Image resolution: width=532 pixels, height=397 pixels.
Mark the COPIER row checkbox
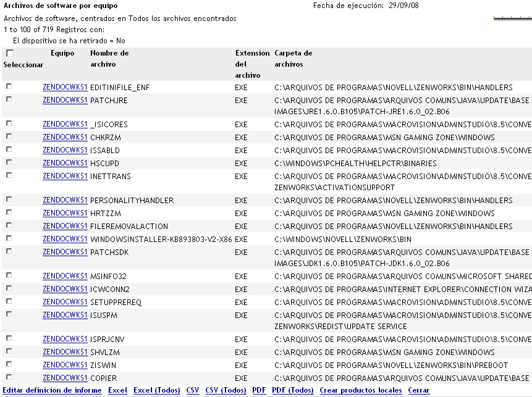[9, 377]
